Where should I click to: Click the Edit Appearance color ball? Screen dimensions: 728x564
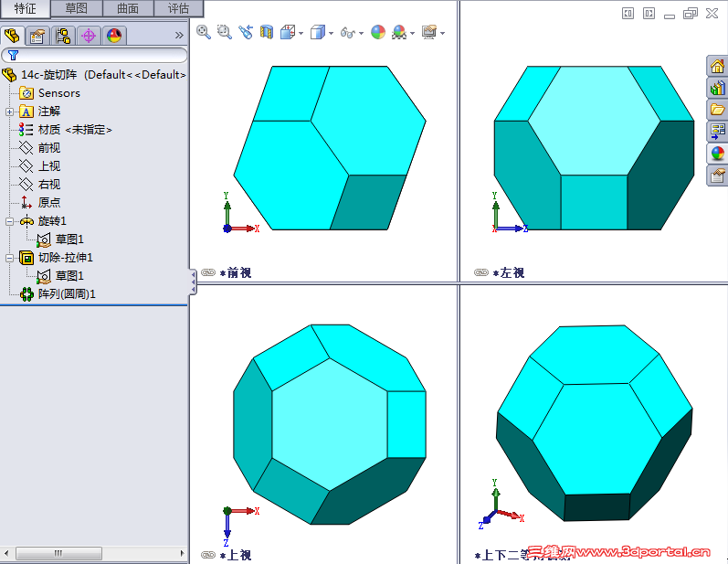point(378,32)
